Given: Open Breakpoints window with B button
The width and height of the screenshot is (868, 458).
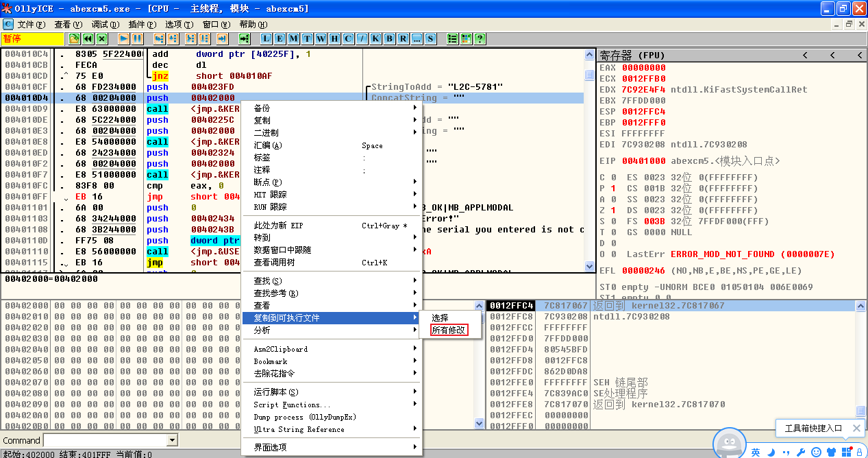Looking at the screenshot, I should [x=390, y=38].
